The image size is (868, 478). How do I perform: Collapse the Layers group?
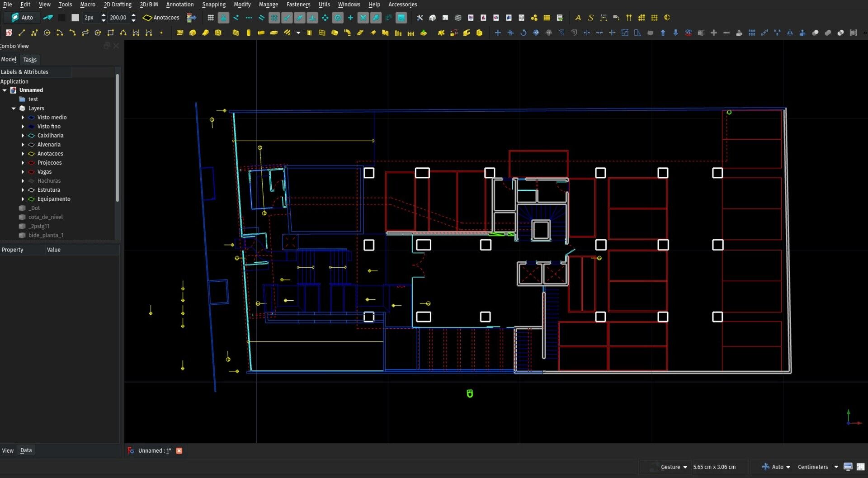[x=14, y=108]
